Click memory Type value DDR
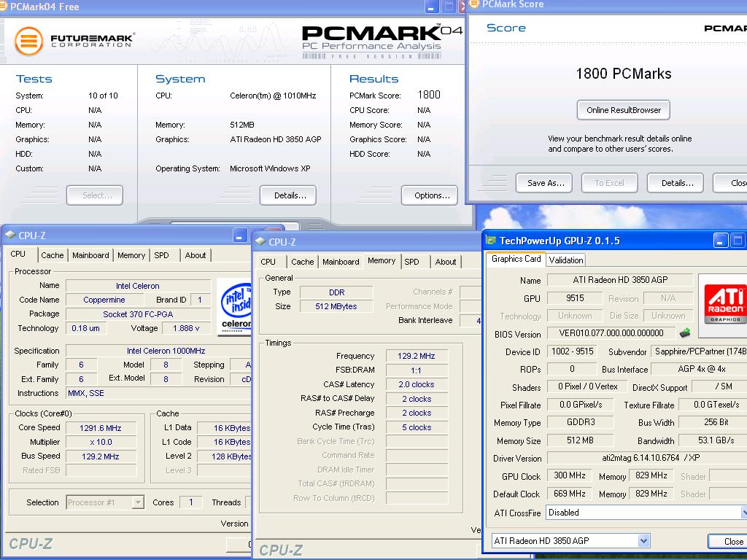 [336, 292]
